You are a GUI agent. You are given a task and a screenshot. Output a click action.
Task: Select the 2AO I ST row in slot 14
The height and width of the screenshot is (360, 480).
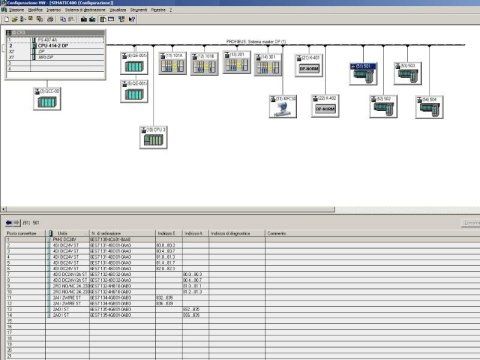[x=243, y=315]
